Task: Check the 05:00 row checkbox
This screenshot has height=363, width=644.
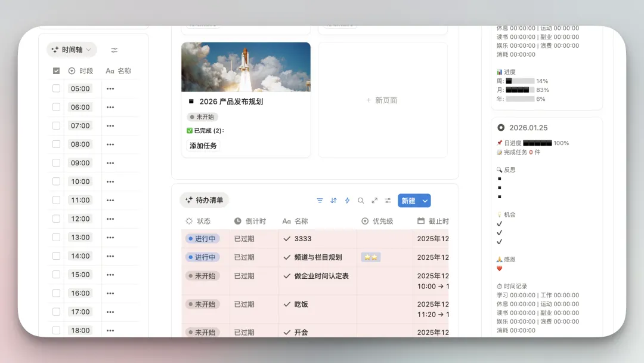Action: (56, 88)
